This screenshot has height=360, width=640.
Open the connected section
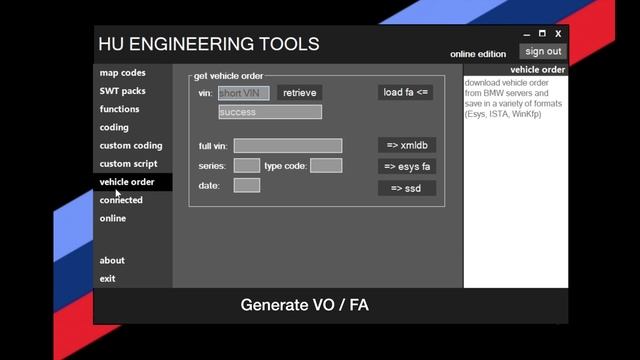pyautogui.click(x=121, y=200)
